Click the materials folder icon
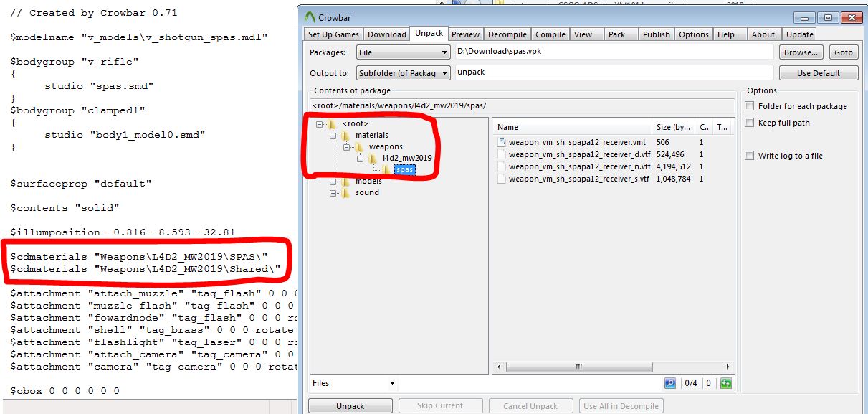868x414 pixels. [346, 136]
